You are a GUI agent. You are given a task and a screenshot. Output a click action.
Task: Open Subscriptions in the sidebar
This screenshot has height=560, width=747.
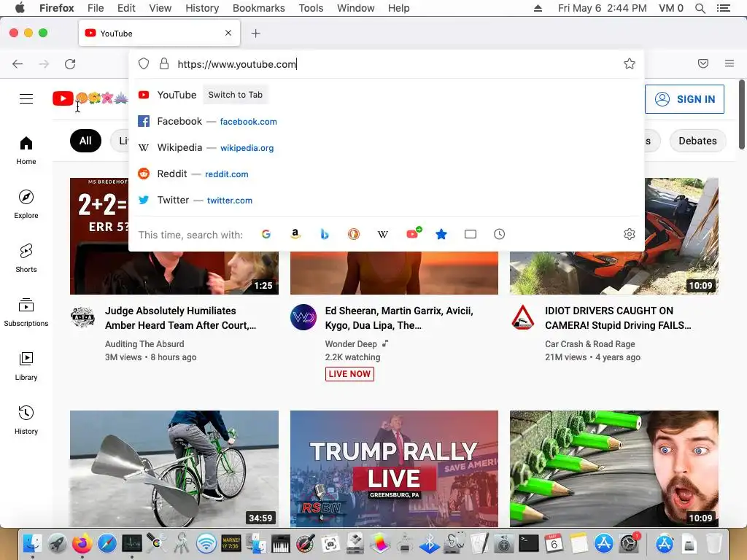(26, 312)
